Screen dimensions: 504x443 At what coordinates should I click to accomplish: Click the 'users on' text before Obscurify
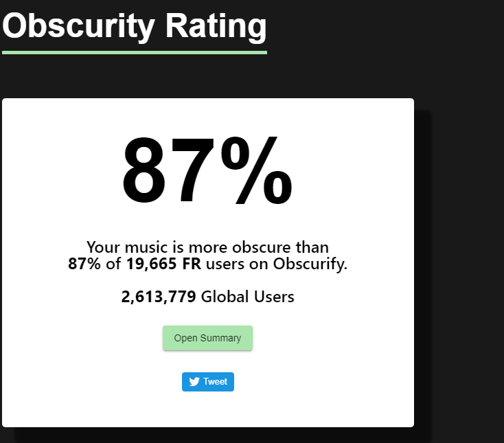237,264
